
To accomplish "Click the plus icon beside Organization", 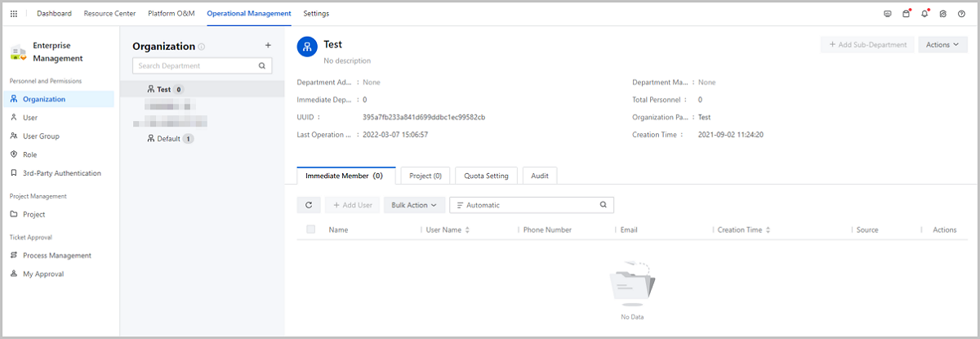I will [x=268, y=46].
